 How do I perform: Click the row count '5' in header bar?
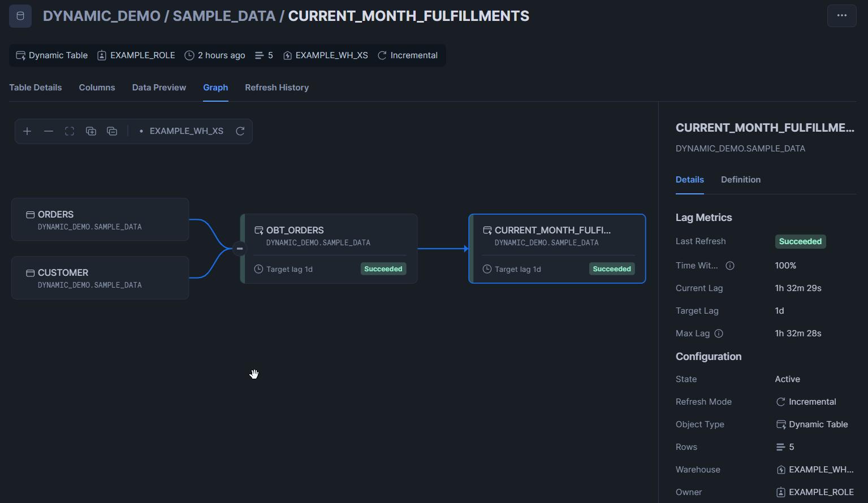(270, 55)
